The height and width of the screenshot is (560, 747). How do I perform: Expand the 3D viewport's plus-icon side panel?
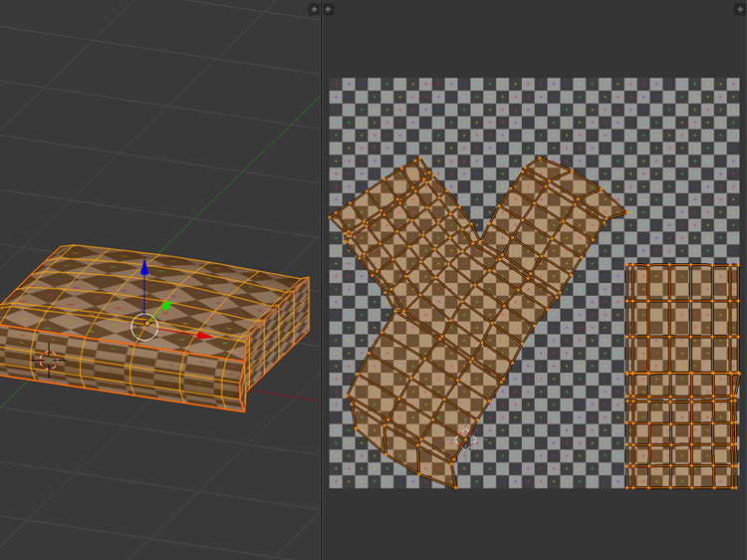314,9
